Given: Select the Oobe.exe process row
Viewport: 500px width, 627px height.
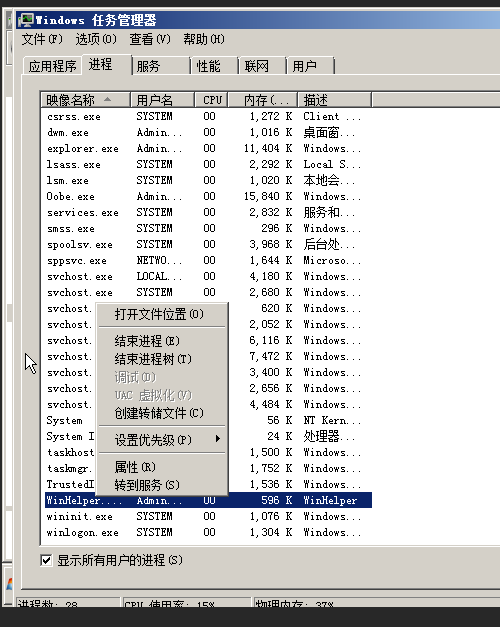Looking at the screenshot, I should (208, 196).
